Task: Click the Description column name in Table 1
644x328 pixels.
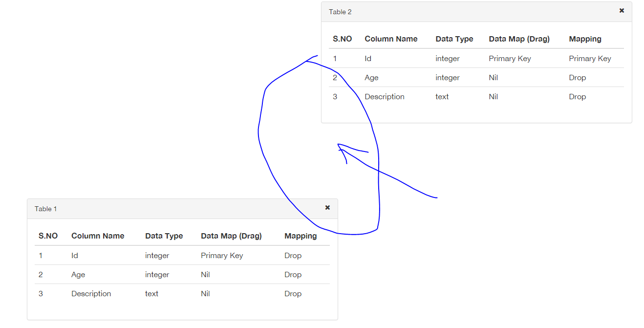Action: coord(91,293)
